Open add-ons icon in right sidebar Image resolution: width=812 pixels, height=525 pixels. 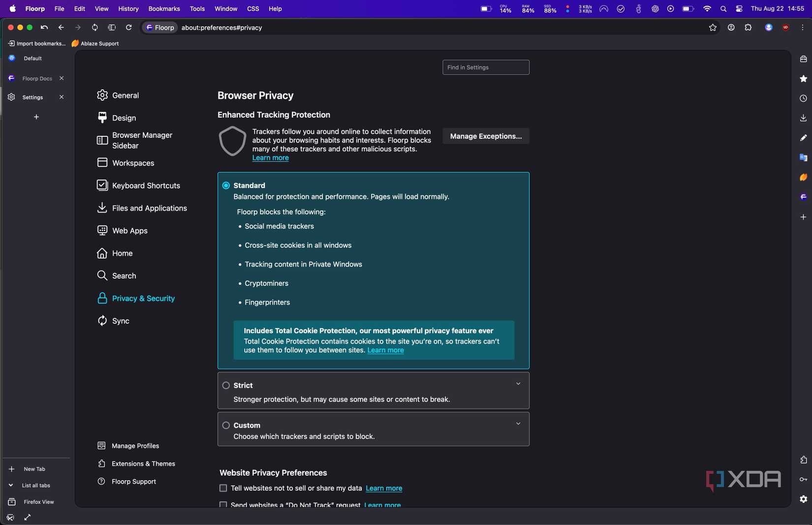[804, 460]
